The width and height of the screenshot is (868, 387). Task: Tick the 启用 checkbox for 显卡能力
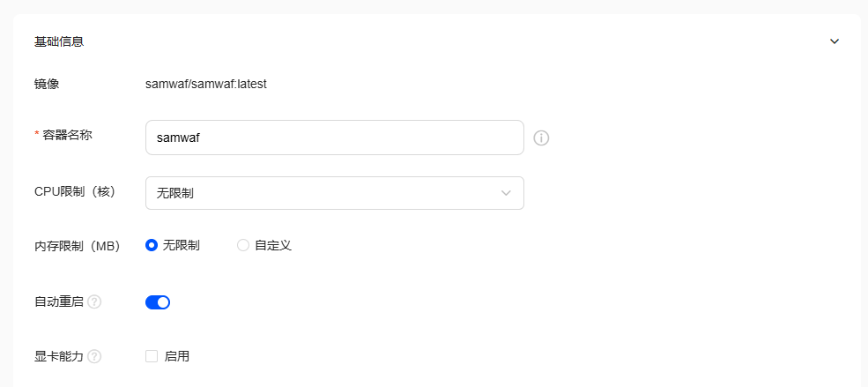[x=152, y=356]
